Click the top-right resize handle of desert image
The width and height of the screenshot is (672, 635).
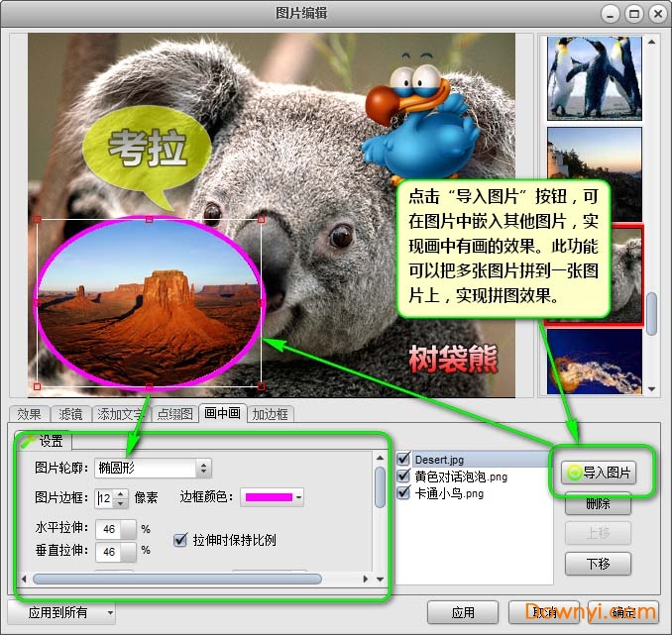262,219
